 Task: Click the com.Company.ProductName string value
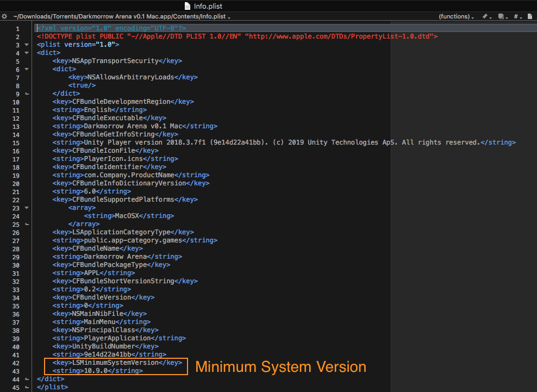click(131, 175)
